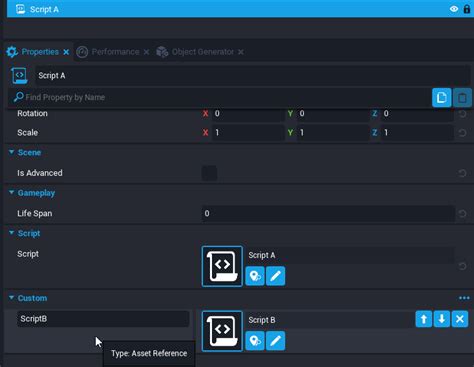Edit Rotation Y value

(333, 114)
